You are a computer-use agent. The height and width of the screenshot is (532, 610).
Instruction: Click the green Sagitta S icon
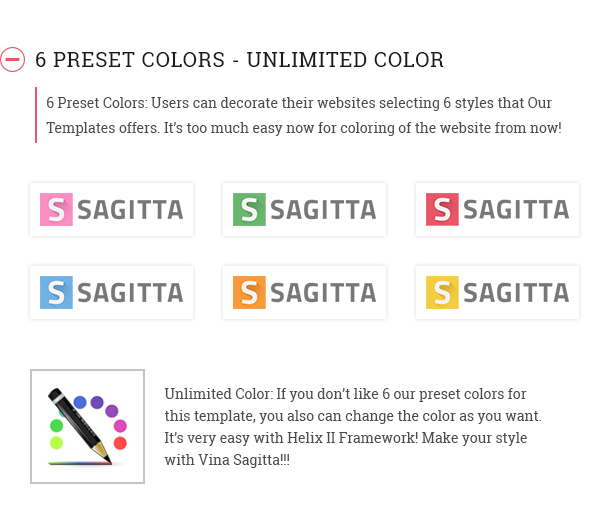(249, 209)
